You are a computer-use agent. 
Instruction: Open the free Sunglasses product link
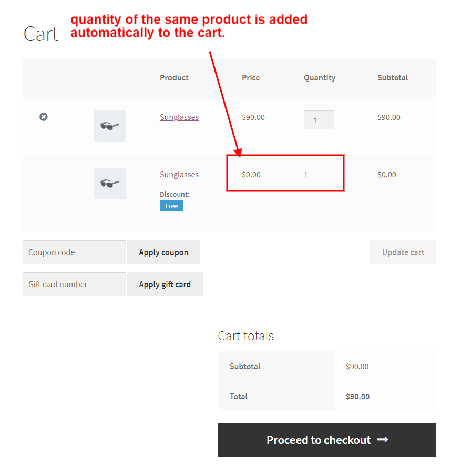[179, 175]
